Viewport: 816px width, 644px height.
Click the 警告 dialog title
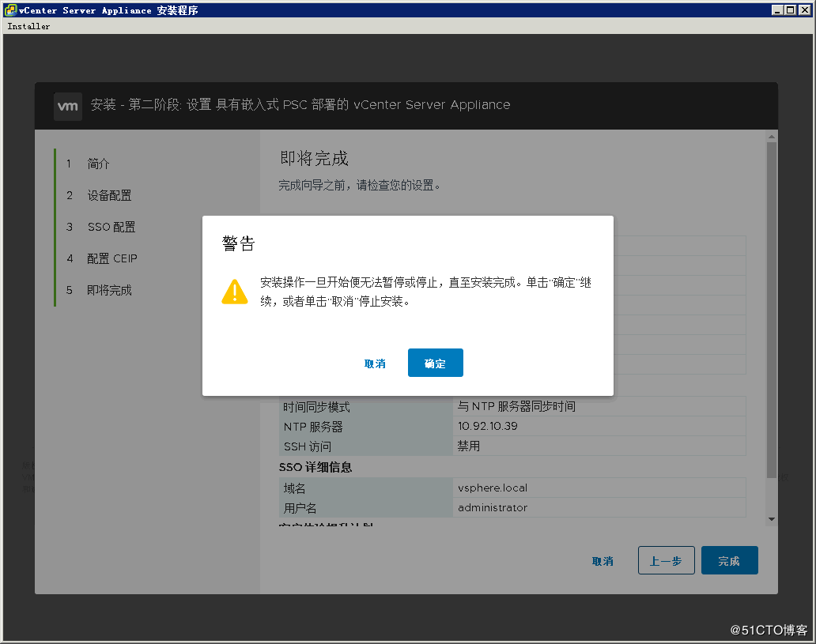(238, 243)
